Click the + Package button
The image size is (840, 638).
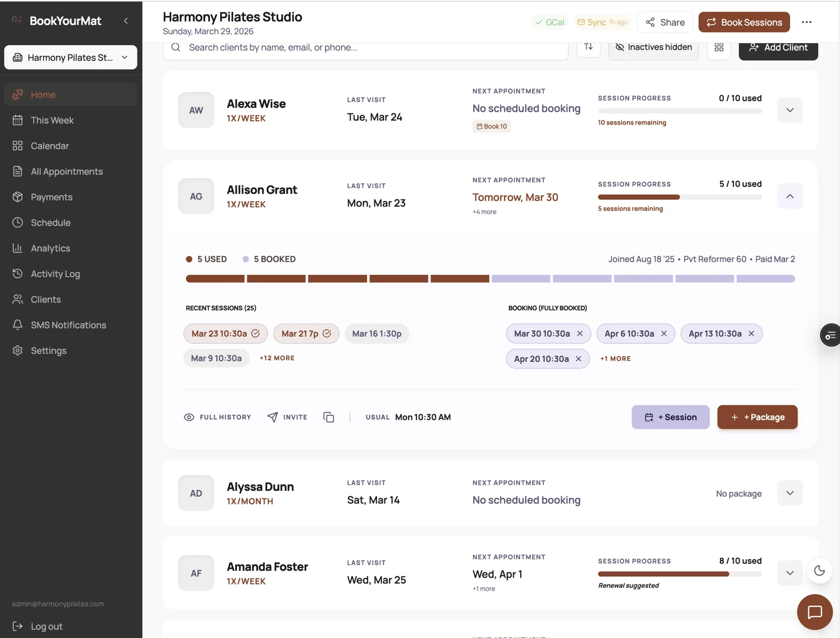point(758,417)
